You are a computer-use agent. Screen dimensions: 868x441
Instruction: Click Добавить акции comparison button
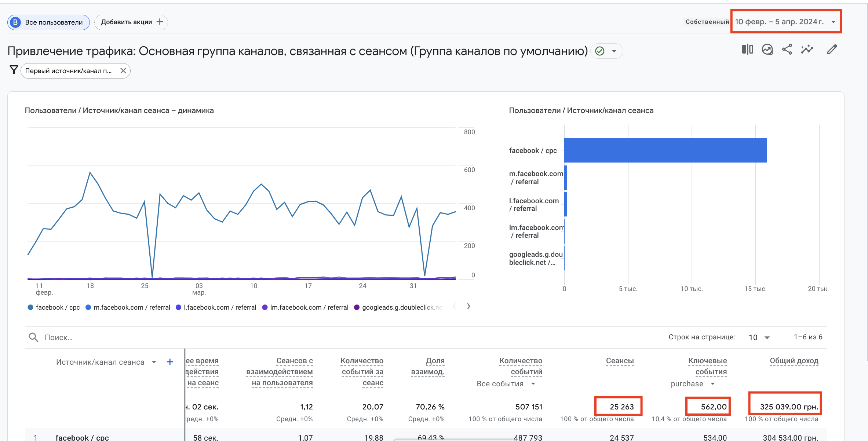131,22
